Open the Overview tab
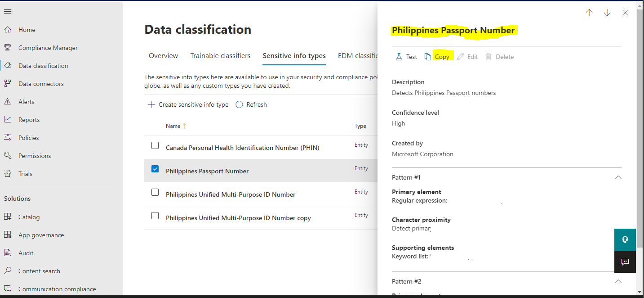This screenshot has width=644, height=298. tap(163, 55)
